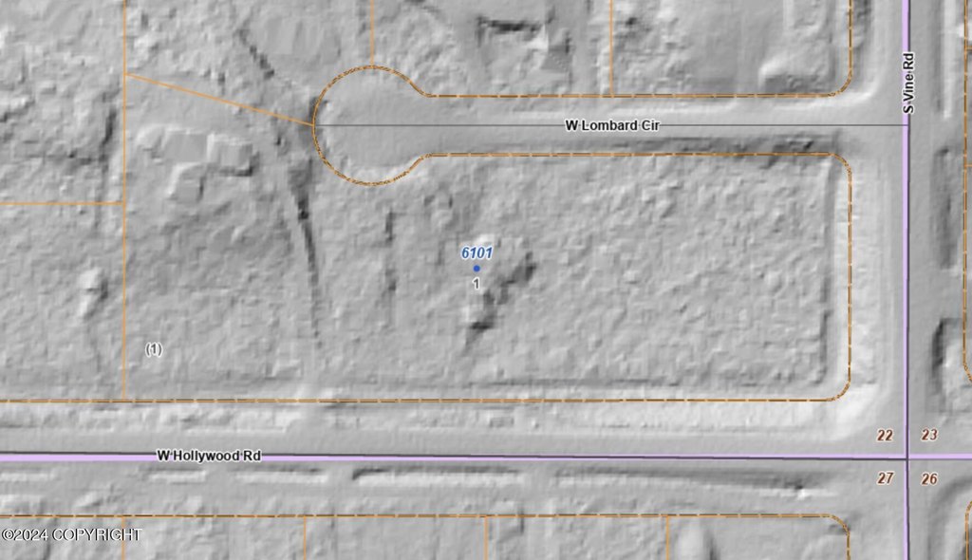Select the 6101 address label
Viewport: 972px width, 560px height.
click(x=477, y=253)
